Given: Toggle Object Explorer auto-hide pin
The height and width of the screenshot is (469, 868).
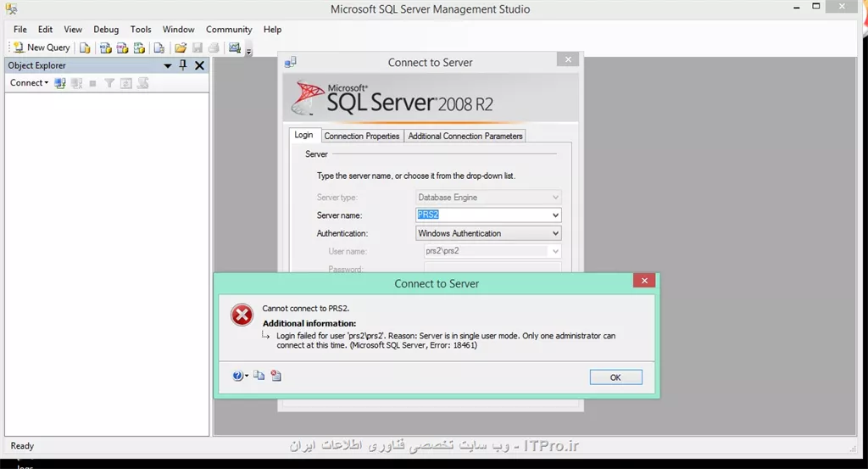Looking at the screenshot, I should pyautogui.click(x=183, y=65).
